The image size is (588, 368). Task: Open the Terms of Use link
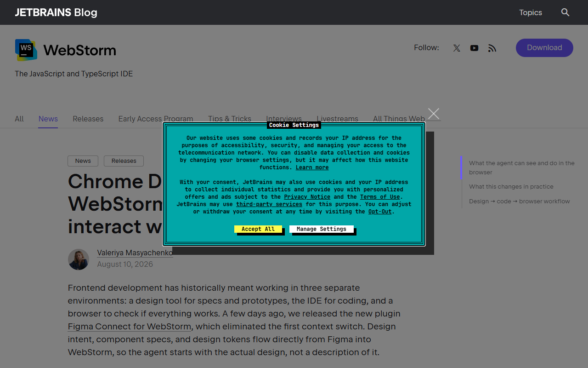pyautogui.click(x=380, y=197)
